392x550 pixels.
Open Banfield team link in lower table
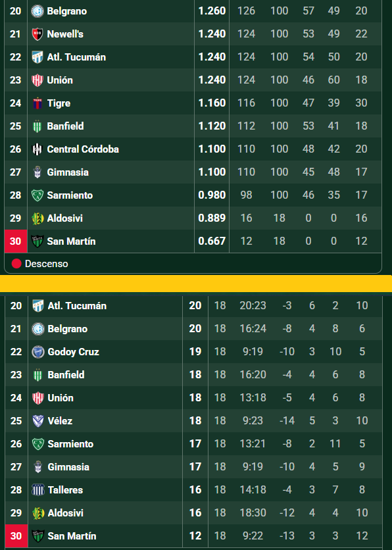(66, 374)
